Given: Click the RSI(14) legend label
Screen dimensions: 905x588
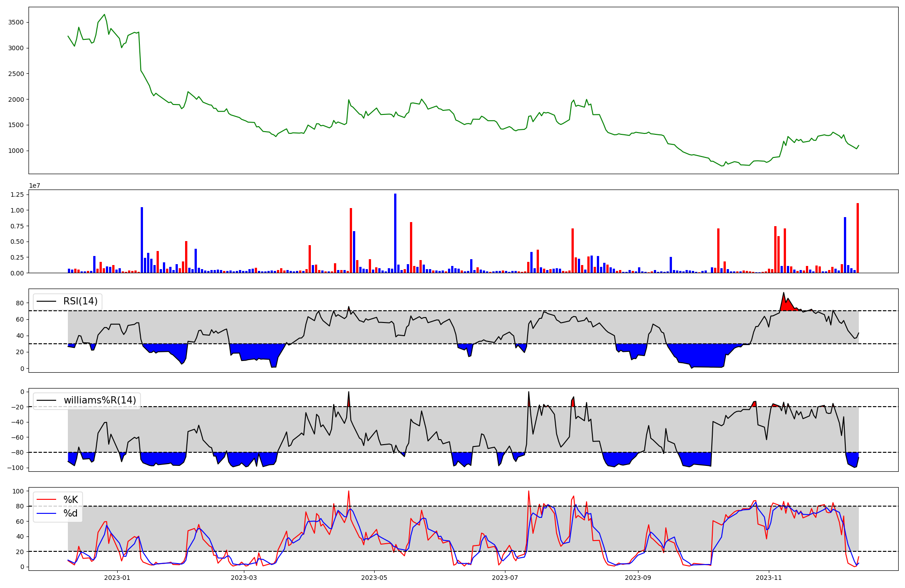Looking at the screenshot, I should (81, 301).
